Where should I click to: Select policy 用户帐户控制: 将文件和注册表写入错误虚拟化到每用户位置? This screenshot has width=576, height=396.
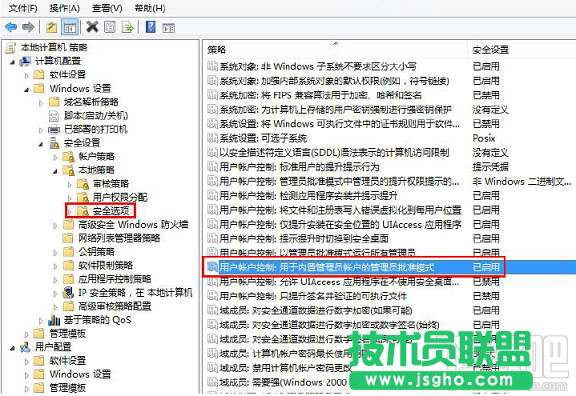[340, 210]
